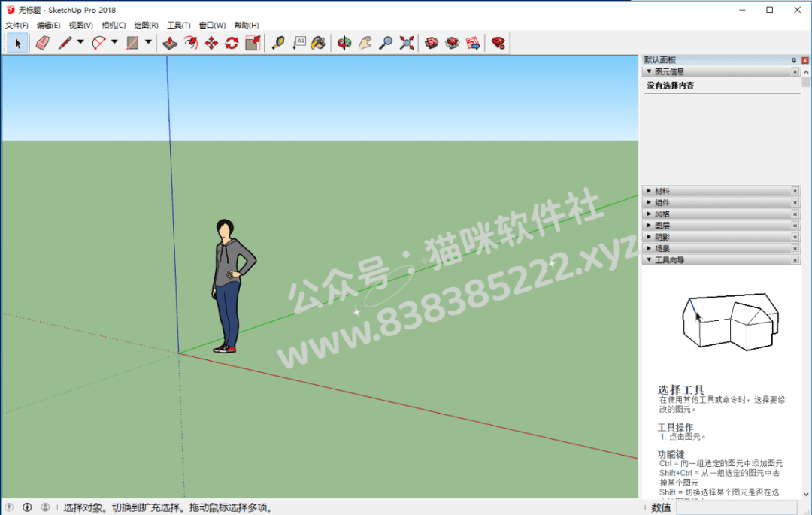Close the 图层 panel
Screen dimensions: 812x515
coord(795,225)
